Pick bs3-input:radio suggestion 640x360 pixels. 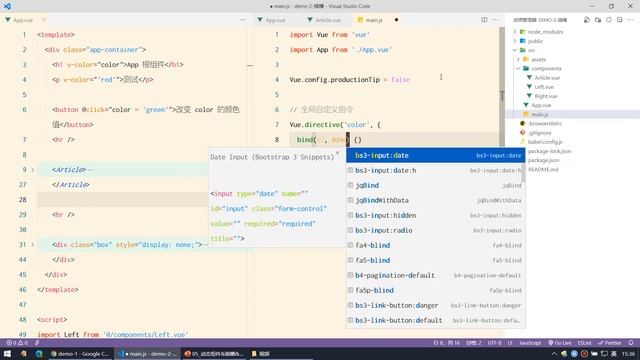[436, 230]
